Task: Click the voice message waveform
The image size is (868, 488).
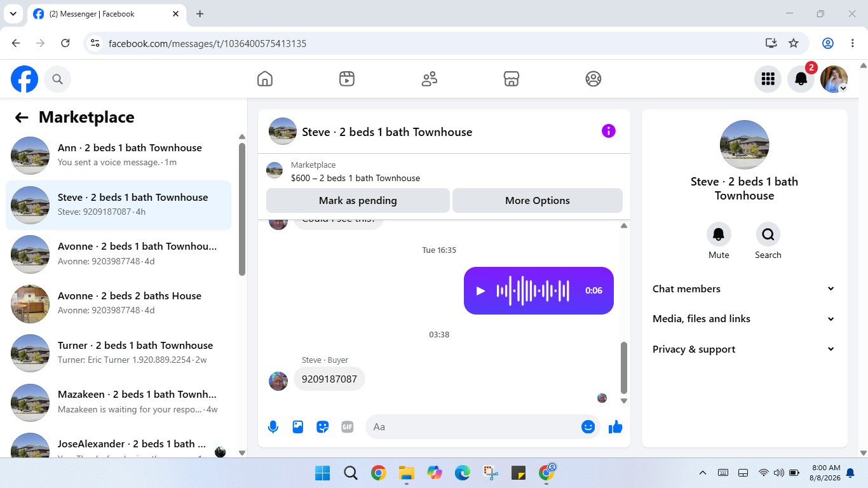Action: (533, 290)
